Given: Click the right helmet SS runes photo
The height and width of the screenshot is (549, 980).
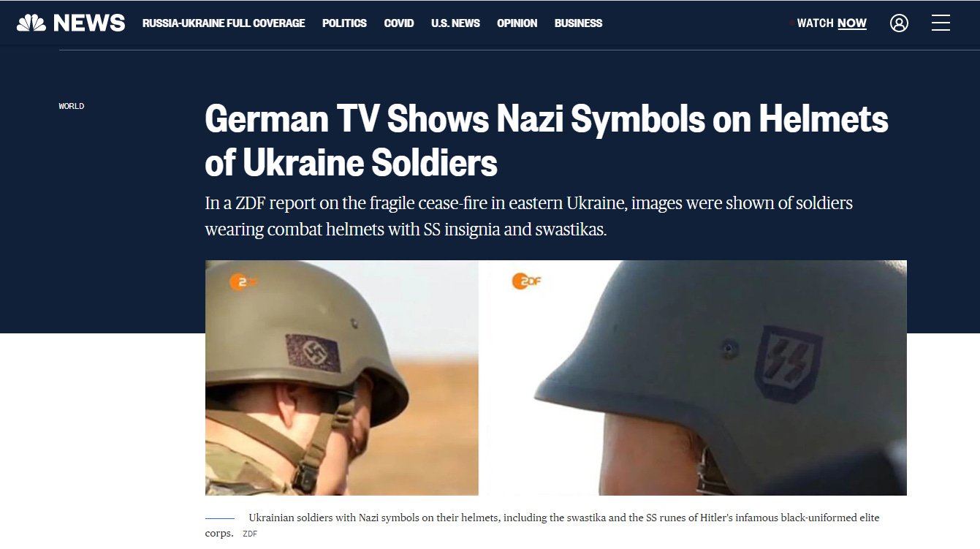Looking at the screenshot, I should (x=693, y=378).
